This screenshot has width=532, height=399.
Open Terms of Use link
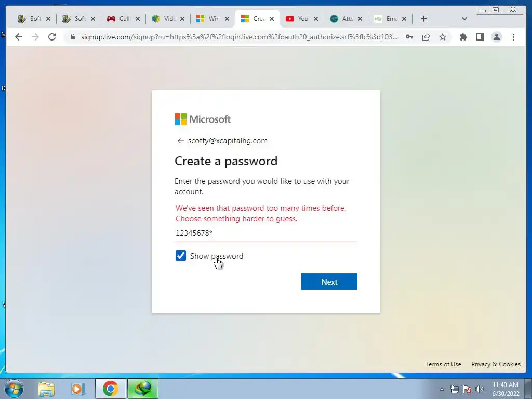click(443, 364)
